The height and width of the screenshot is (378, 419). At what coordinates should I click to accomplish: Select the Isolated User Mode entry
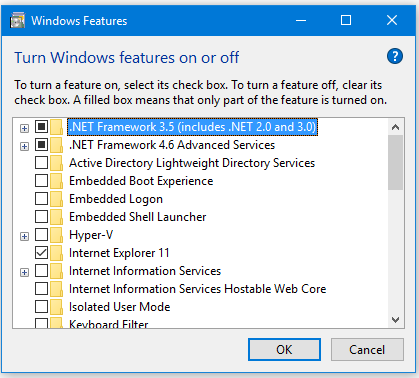click(x=119, y=307)
